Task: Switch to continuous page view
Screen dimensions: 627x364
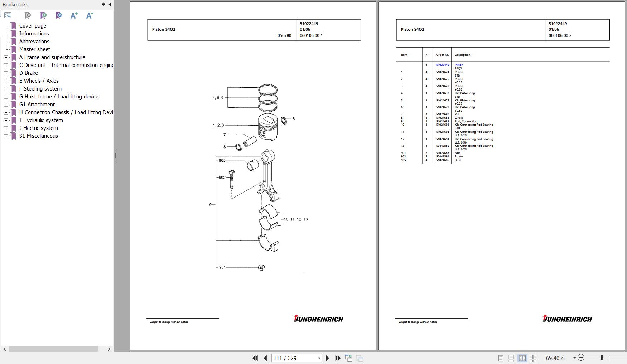Action: click(511, 358)
